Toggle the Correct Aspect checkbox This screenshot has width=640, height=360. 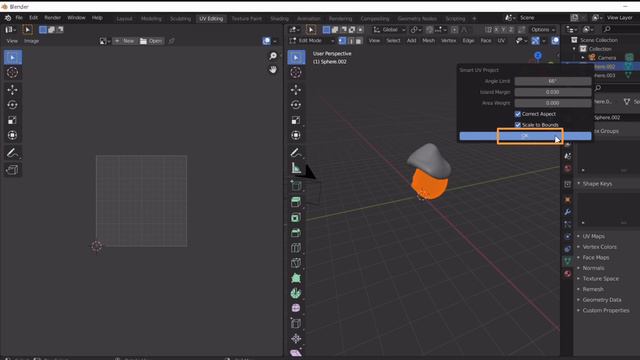click(x=518, y=114)
